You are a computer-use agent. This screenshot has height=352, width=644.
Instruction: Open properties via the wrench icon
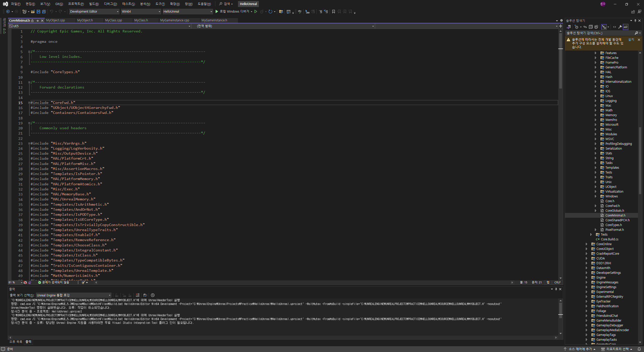point(620,27)
